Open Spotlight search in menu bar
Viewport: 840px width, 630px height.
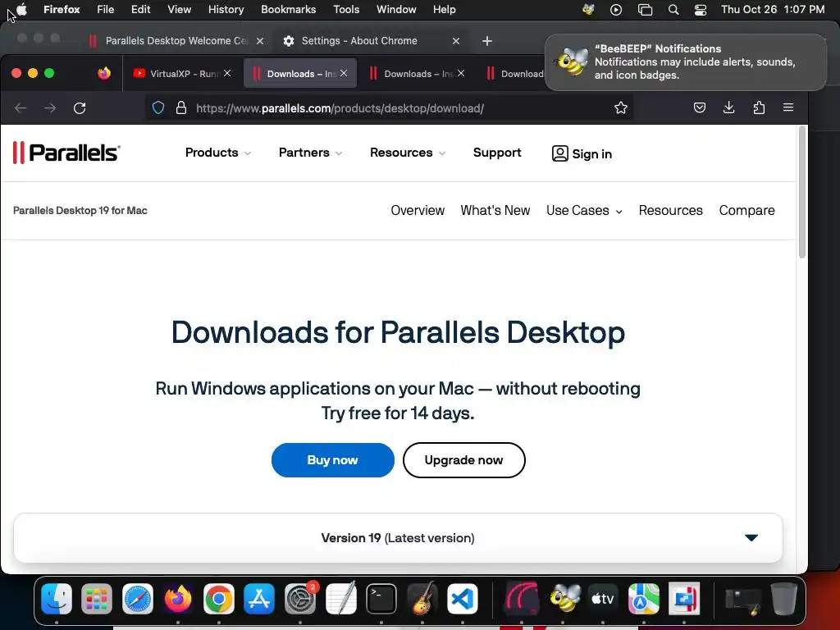[x=673, y=10]
